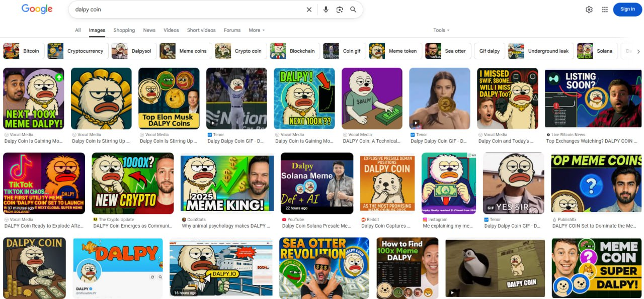Viewport: 644px width, 299px height.
Task: Click into the search input field
Action: click(x=186, y=10)
